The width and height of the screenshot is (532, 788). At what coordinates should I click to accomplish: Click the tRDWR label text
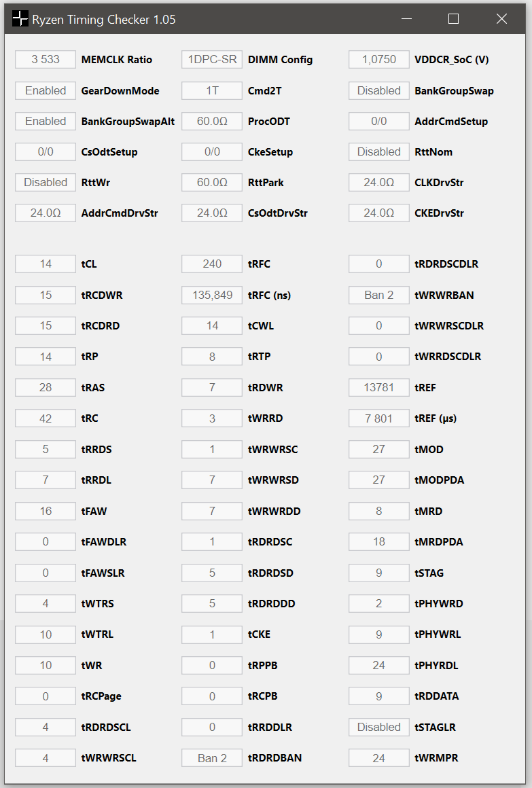[266, 388]
